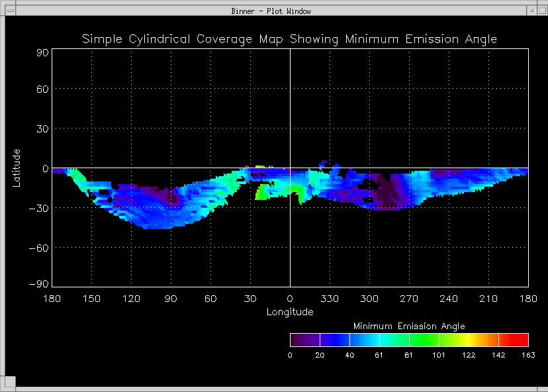548x392 pixels.
Task: Pick the red end of the color bar
Action: pyautogui.click(x=518, y=340)
